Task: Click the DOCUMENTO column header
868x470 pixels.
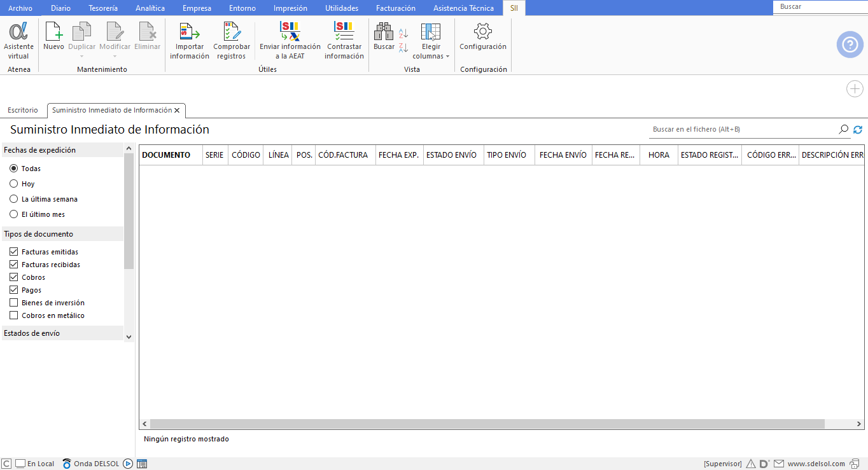Action: click(x=171, y=155)
